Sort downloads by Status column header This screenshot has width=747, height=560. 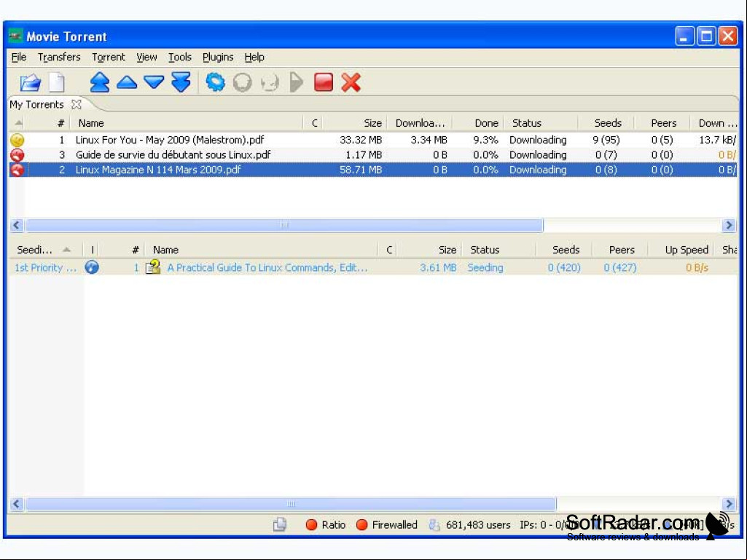[541, 123]
